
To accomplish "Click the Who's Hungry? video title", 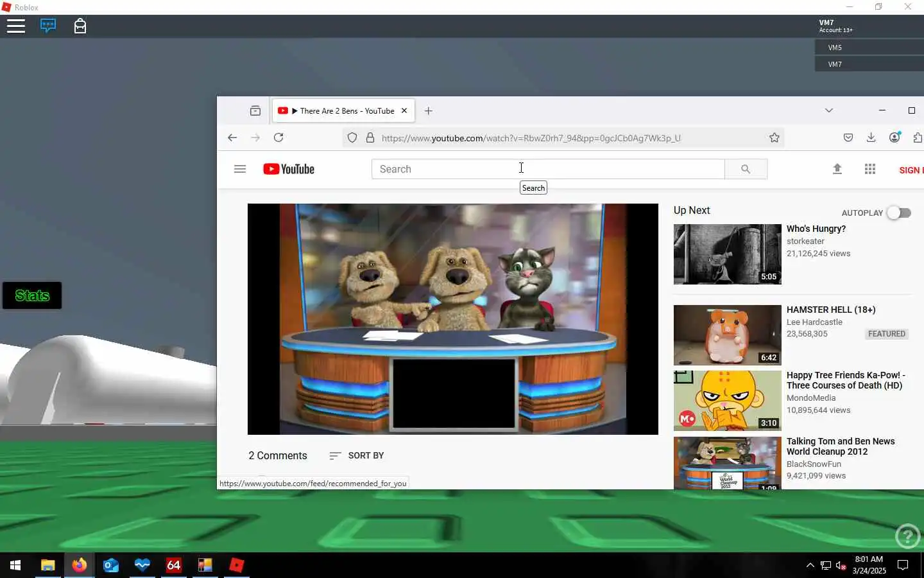I will click(x=816, y=229).
